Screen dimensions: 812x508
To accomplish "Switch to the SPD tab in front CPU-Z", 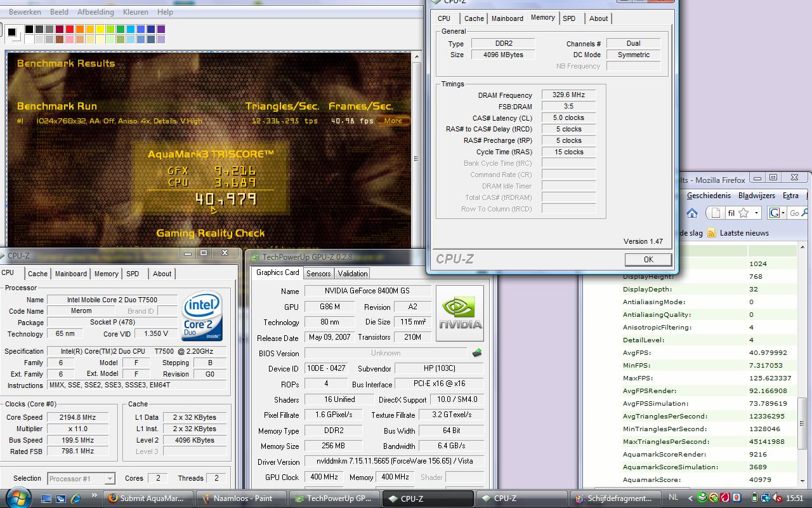I will pos(569,18).
